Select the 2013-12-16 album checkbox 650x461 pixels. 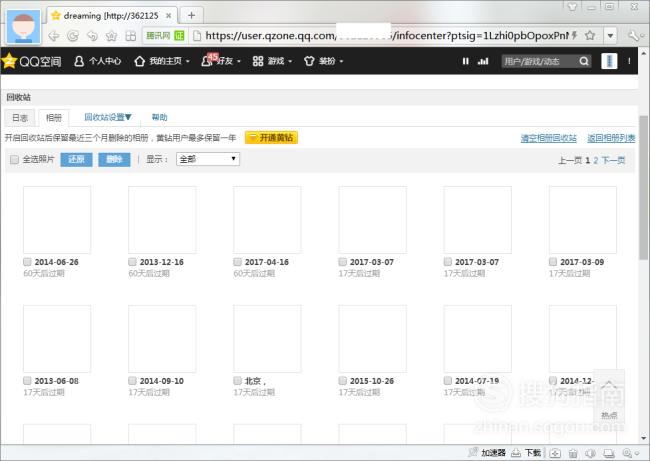pos(132,262)
